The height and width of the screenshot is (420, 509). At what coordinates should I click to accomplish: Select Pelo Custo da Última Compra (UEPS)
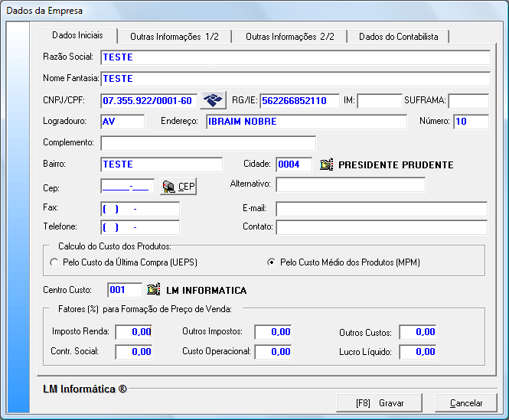[x=54, y=262]
